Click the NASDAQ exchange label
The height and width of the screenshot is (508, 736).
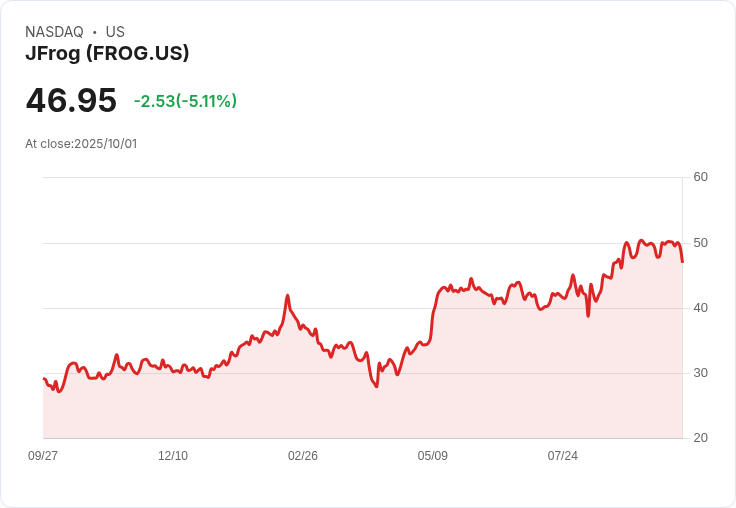click(x=54, y=32)
